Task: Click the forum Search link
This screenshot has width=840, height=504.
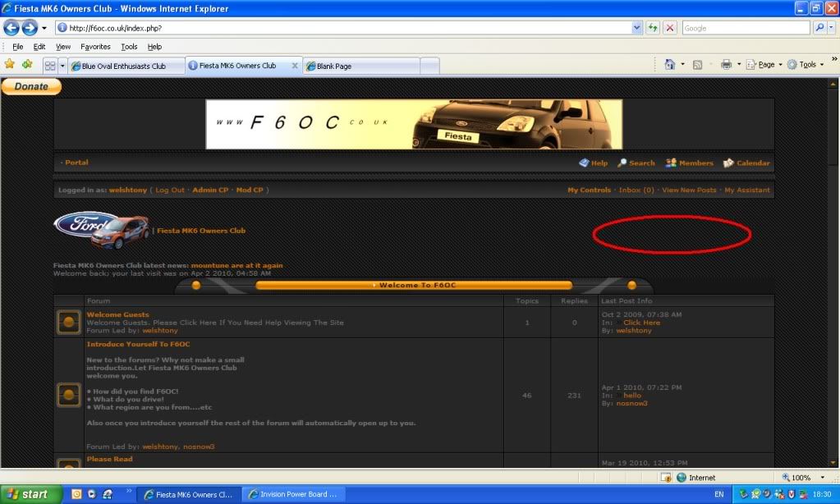Action: (636, 163)
